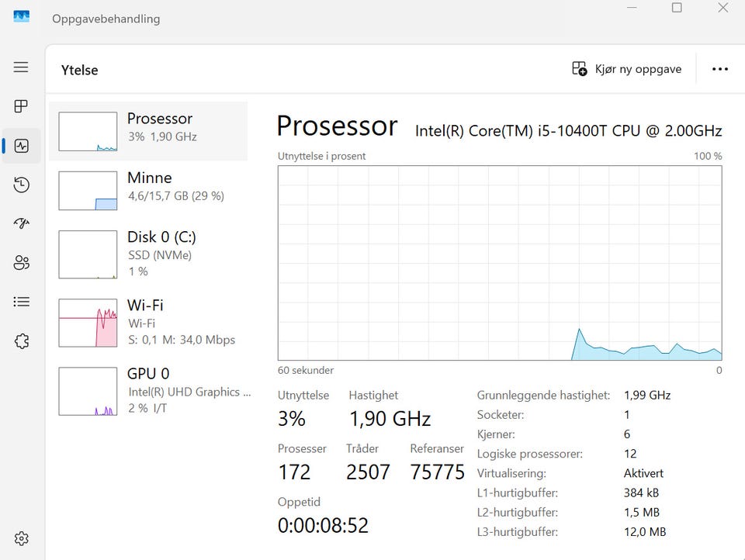This screenshot has height=560, width=745.
Task: Click the Minne mini graph thumbnail
Action: [x=88, y=191]
